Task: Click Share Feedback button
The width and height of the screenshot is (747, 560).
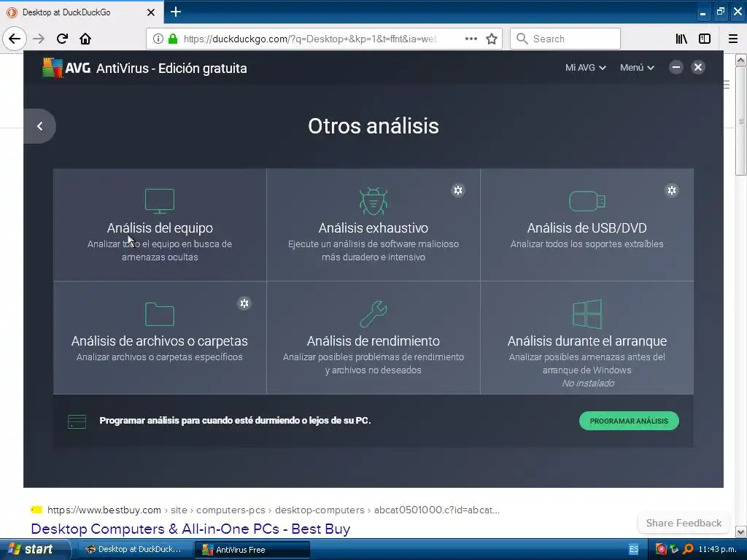Action: tap(684, 523)
